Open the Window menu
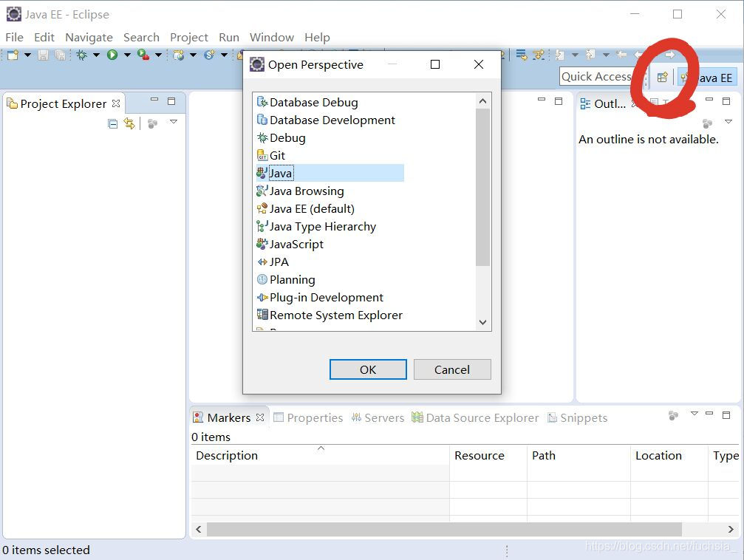The image size is (744, 560). pyautogui.click(x=272, y=37)
